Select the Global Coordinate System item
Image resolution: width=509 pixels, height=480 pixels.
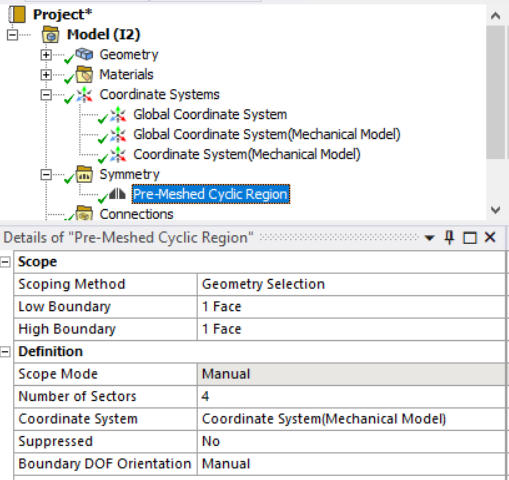210,115
